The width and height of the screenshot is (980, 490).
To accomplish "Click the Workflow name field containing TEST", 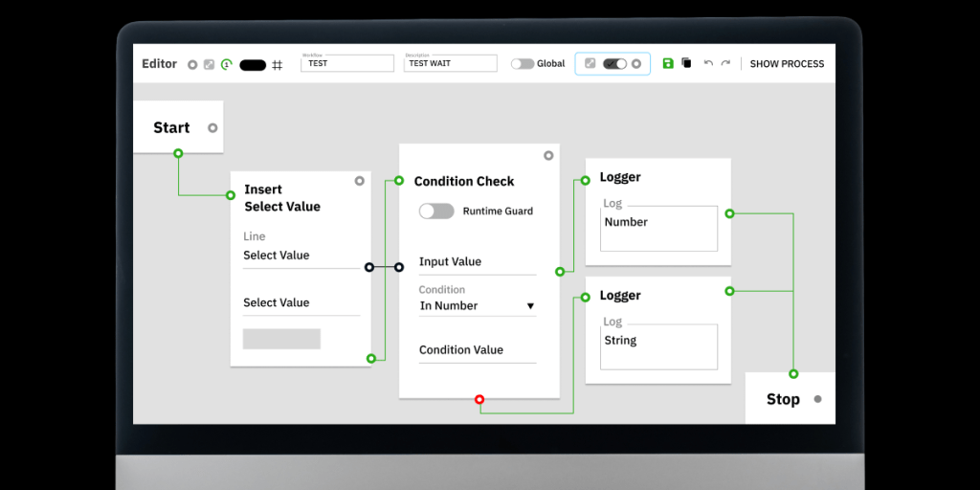I will pyautogui.click(x=347, y=63).
